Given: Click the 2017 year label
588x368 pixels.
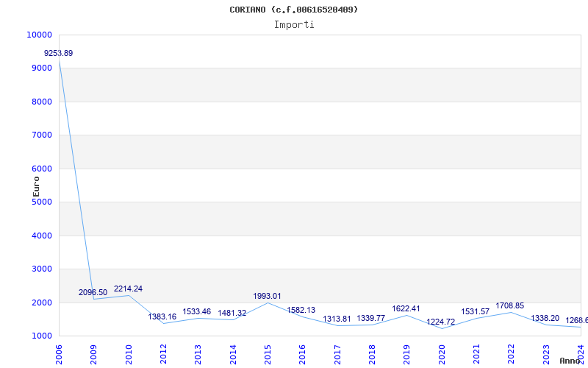Looking at the screenshot, I should [x=337, y=355].
